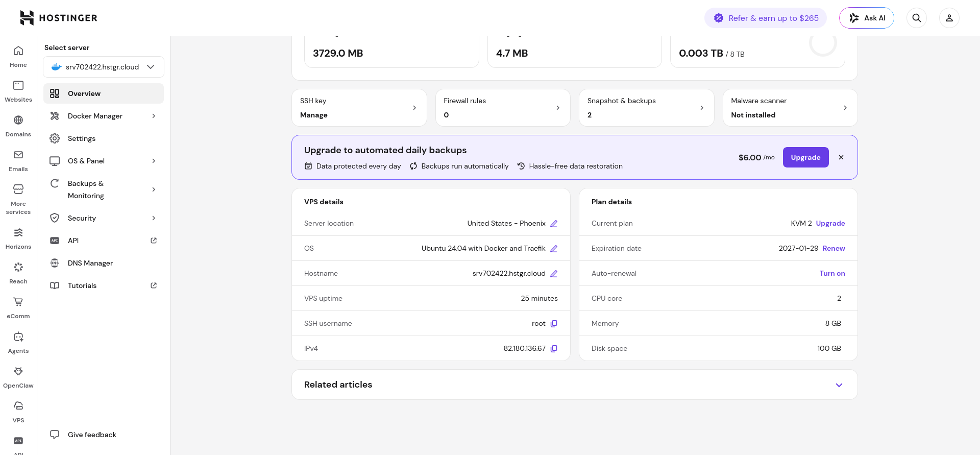
Task: Open Ask AI assistant
Action: 867,18
